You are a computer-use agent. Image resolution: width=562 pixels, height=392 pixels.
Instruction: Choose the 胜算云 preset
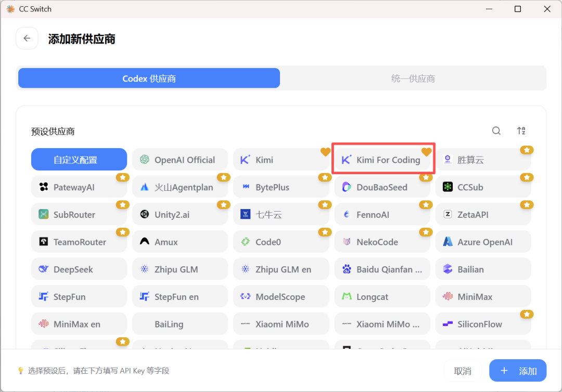pos(483,159)
